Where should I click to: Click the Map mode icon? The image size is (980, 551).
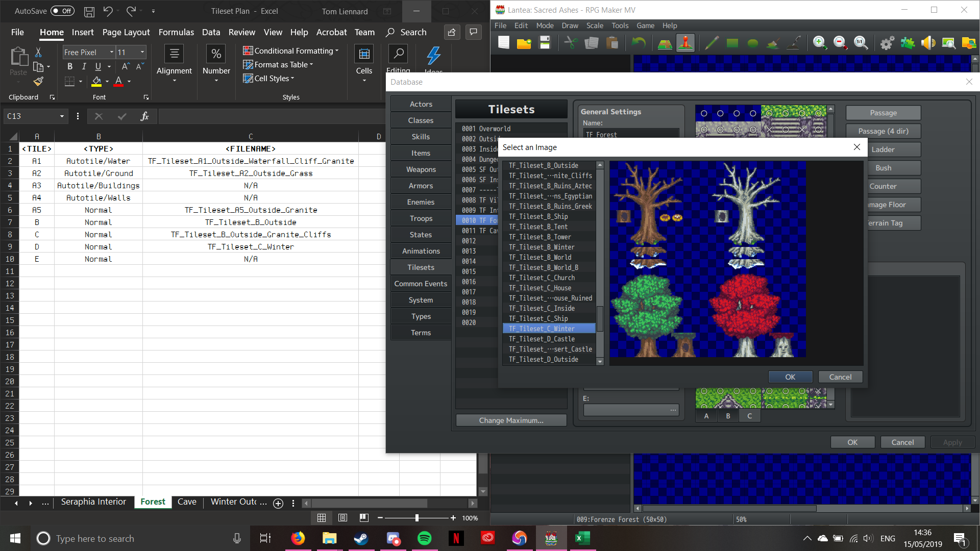pos(665,43)
